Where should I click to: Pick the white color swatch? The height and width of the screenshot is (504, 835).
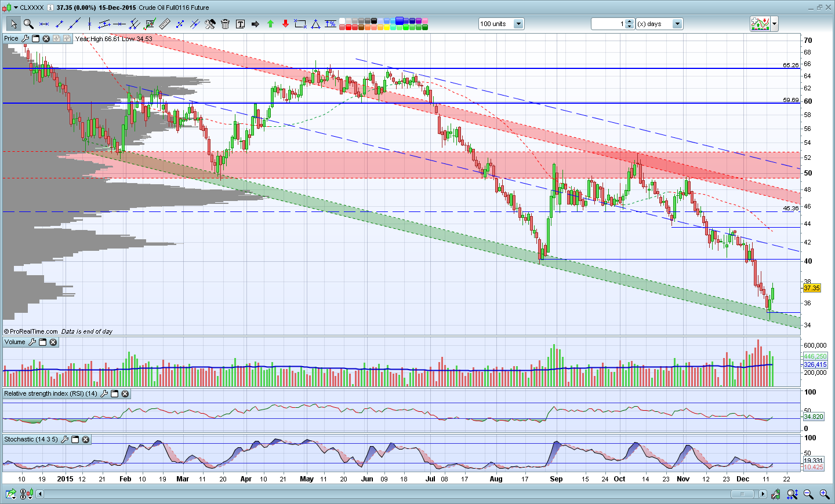342,21
